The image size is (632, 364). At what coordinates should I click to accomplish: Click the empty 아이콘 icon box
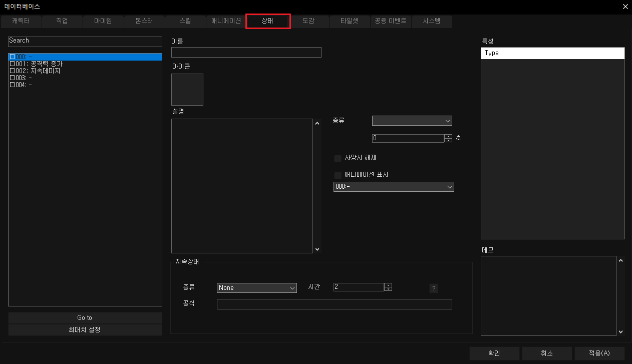tap(187, 90)
